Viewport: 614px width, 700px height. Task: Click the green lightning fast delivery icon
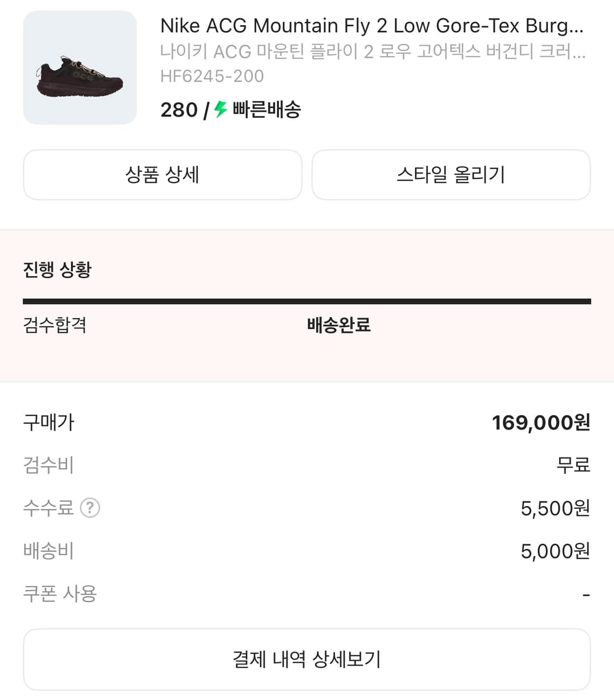coord(220,109)
